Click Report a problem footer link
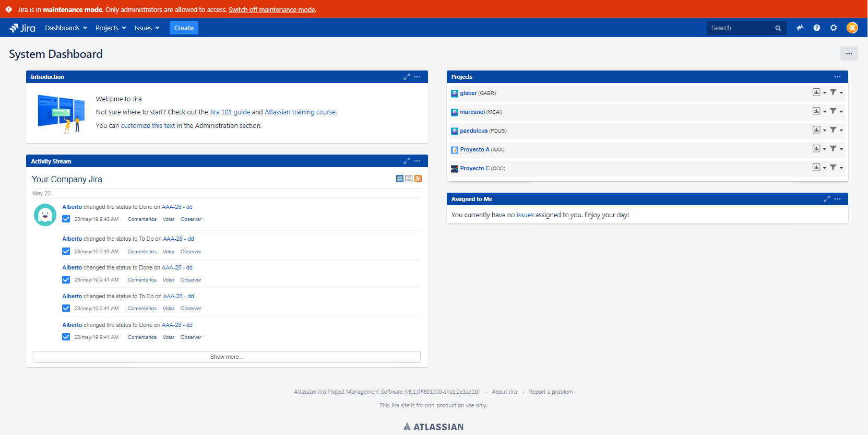Viewport: 868px width, 435px height. [551, 392]
